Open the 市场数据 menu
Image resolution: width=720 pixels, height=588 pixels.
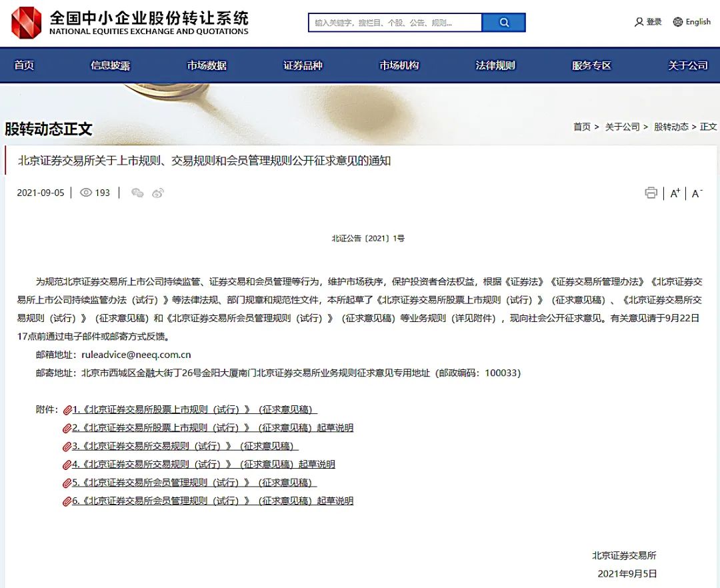(x=205, y=65)
